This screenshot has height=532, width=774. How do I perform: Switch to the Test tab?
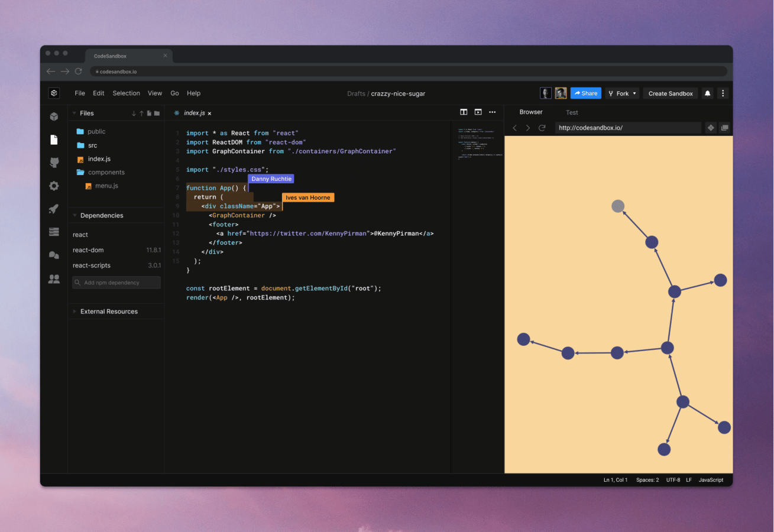point(572,112)
